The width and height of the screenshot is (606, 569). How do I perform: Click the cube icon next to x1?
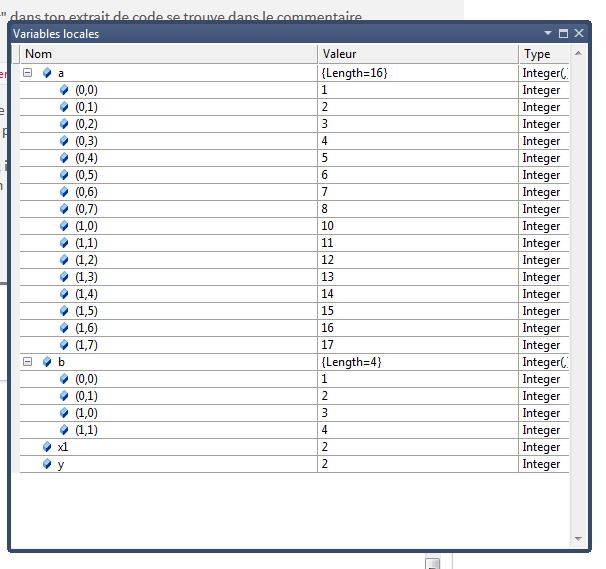click(x=47, y=446)
